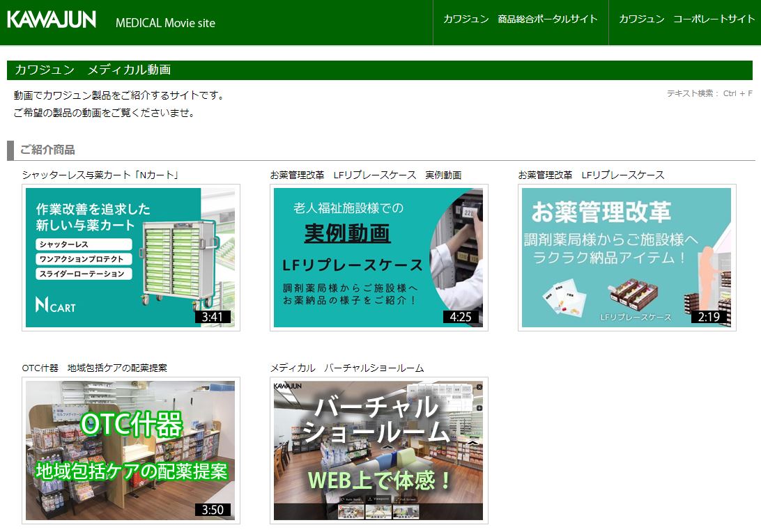Play the Nカート medication cart video thumbnail
Image resolution: width=761 pixels, height=532 pixels.
pos(130,258)
